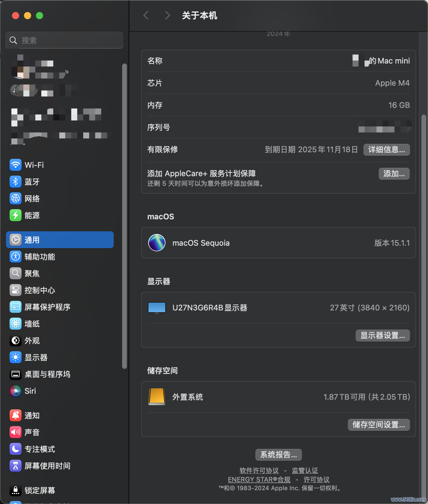Click the yellow external drive icon

(157, 397)
